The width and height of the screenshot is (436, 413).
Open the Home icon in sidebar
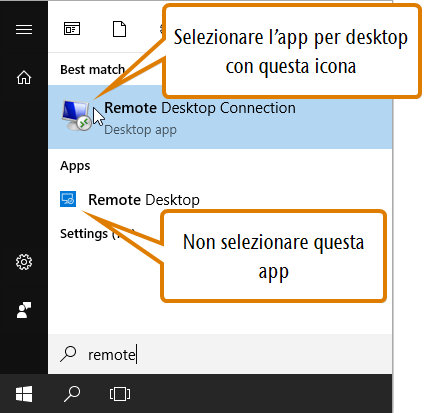(x=24, y=78)
